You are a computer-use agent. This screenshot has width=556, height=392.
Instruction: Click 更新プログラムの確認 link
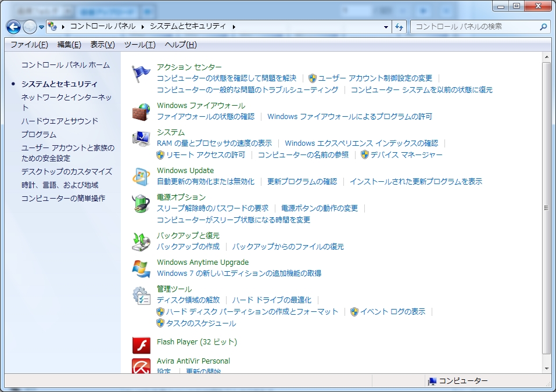coord(302,181)
